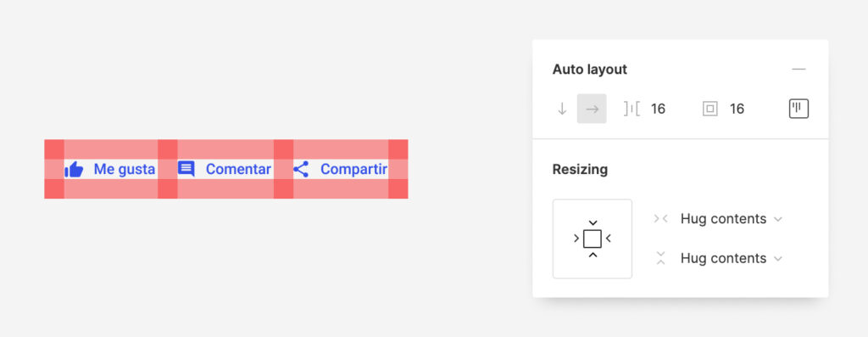Click the chevron beside vertical Hug contents
Viewport: 868px width, 337px height.
(x=778, y=259)
